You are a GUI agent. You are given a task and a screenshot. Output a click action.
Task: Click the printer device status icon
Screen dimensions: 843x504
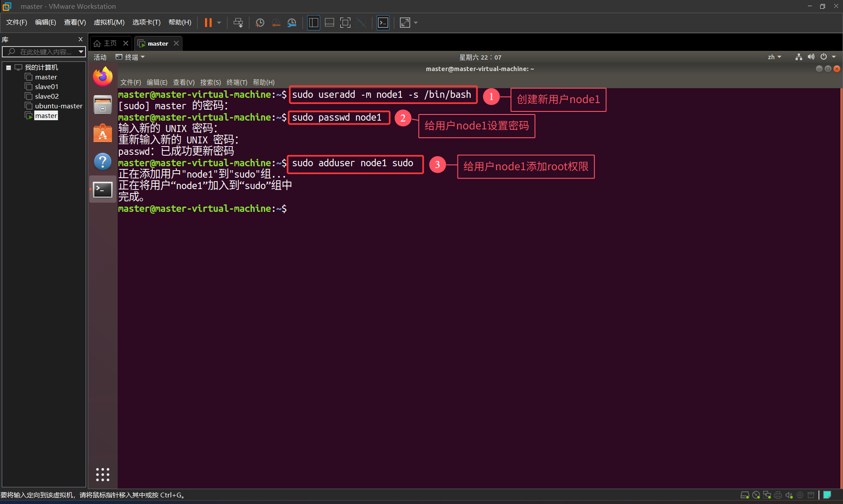coord(778,495)
